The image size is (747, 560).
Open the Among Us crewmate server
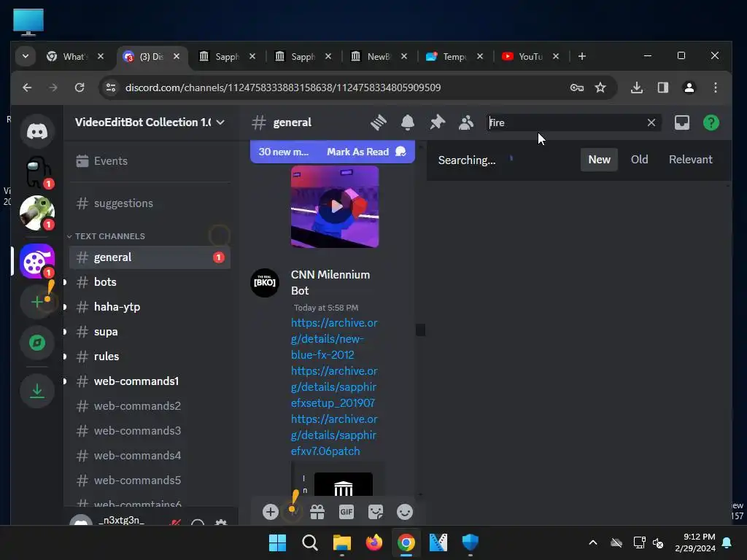click(x=37, y=172)
